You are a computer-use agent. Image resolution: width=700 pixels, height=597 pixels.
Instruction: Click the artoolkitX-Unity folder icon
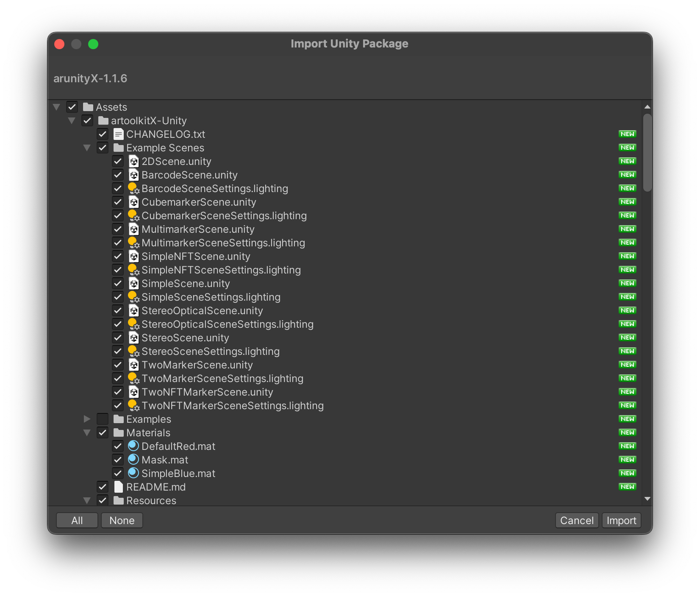[103, 120]
